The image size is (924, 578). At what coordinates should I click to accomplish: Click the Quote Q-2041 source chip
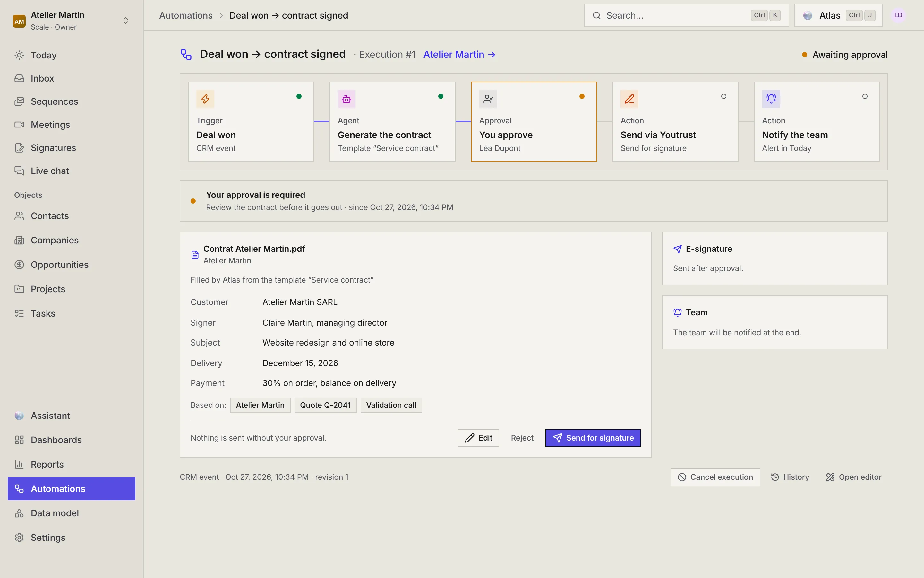(x=325, y=405)
